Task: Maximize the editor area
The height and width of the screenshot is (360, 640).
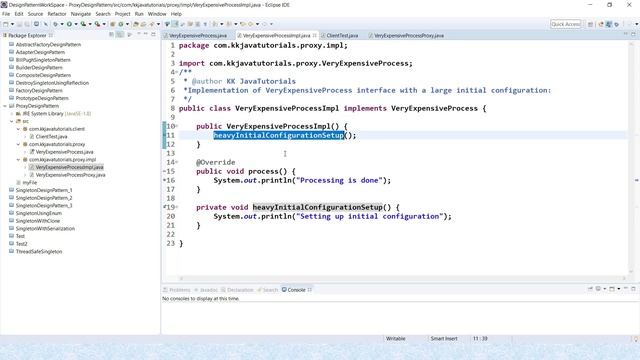Action: 633,34
